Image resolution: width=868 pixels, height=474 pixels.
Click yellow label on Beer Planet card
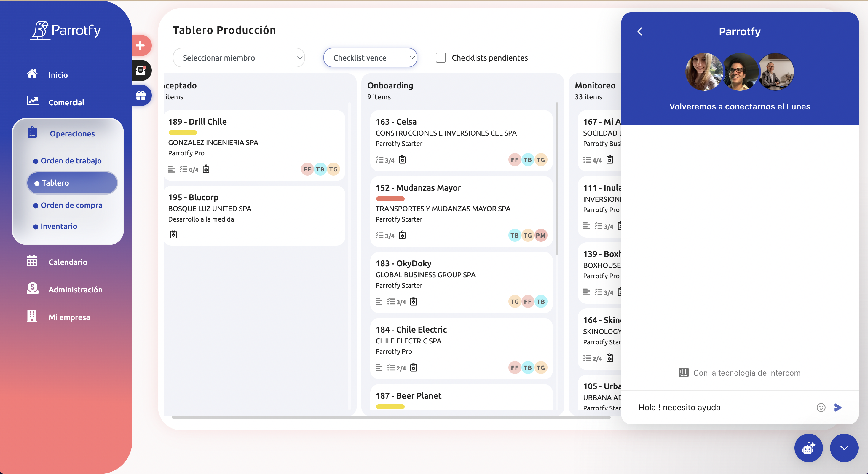390,407
